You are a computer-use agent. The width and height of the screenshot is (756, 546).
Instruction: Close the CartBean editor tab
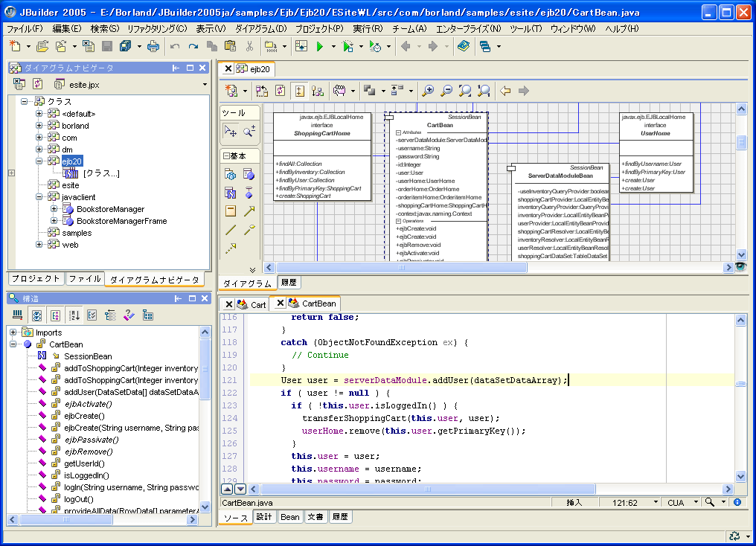[280, 303]
